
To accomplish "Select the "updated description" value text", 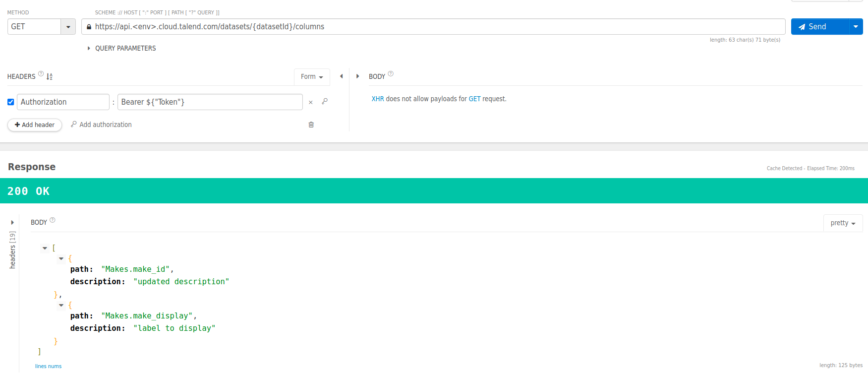I will (x=181, y=282).
